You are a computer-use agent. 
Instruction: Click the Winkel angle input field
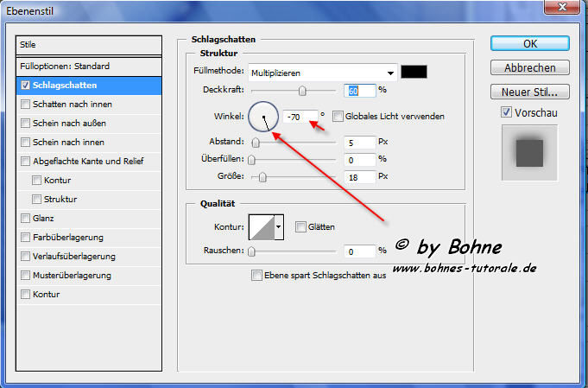(x=299, y=117)
